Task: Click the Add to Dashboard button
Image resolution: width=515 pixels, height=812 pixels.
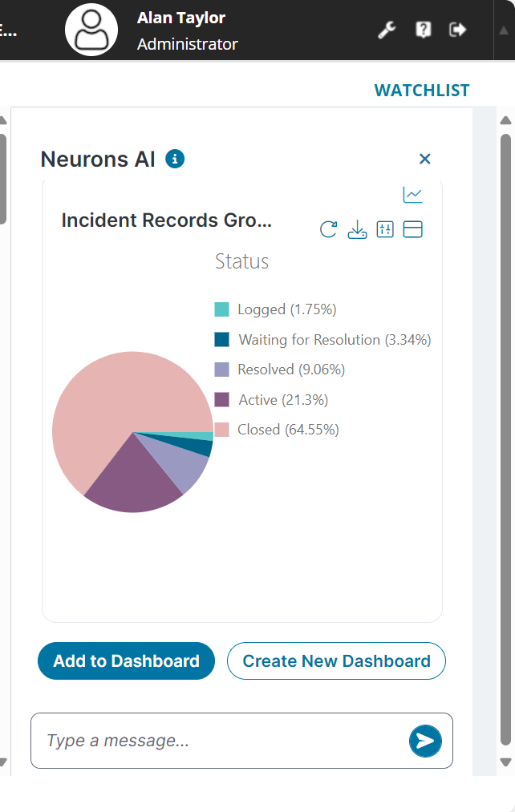Action: click(126, 661)
